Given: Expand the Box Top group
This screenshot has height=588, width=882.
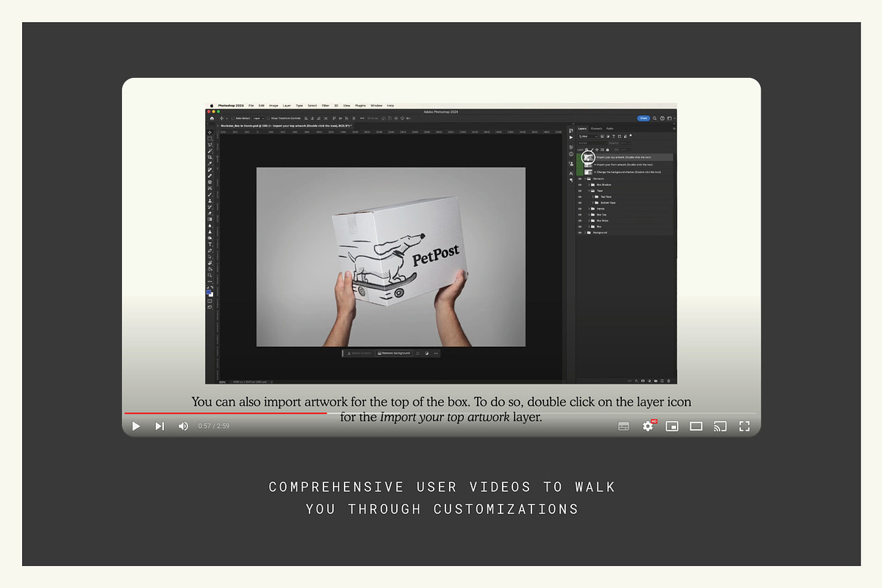Looking at the screenshot, I should [589, 215].
